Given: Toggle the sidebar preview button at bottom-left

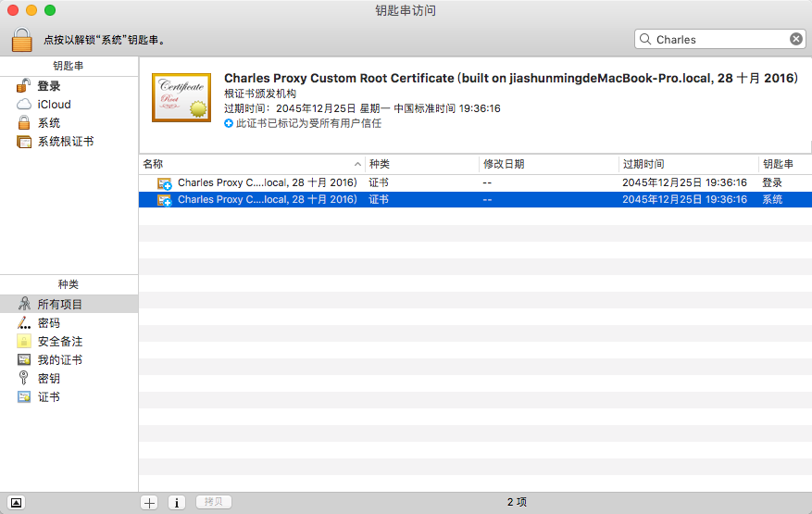Looking at the screenshot, I should 17,502.
